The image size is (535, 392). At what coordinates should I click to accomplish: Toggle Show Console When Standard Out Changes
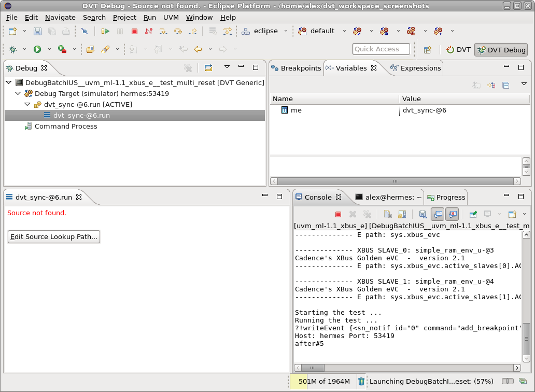[x=437, y=214]
